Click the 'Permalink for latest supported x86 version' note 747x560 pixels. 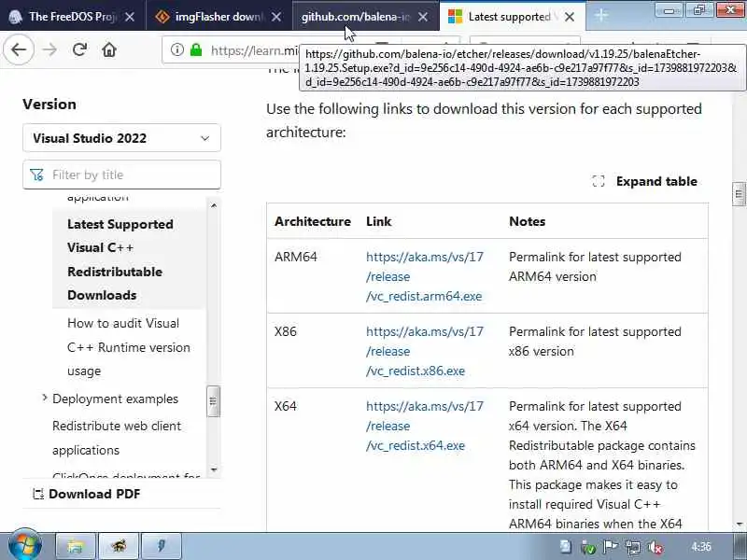point(595,342)
